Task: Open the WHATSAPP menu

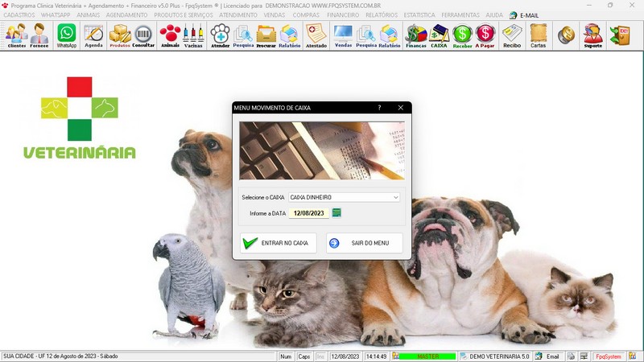Action: coord(56,15)
